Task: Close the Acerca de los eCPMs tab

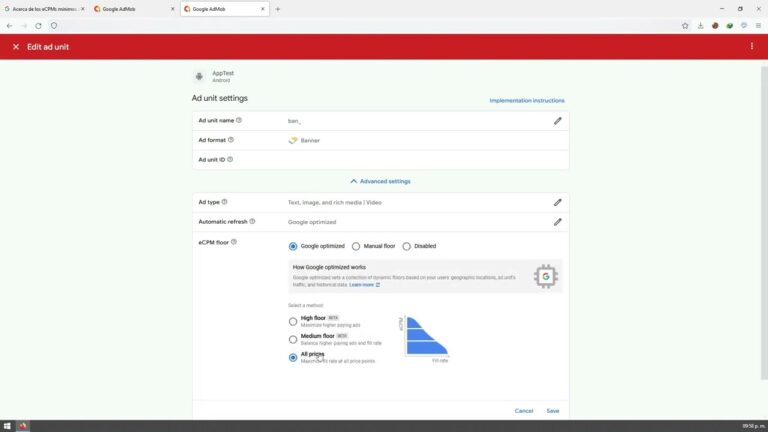Action: [x=82, y=9]
